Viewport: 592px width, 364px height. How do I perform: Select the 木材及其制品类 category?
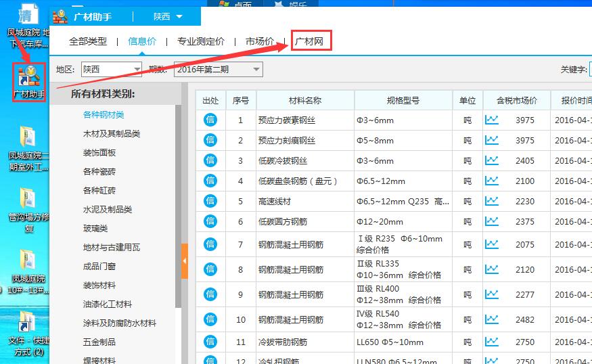pos(112,134)
